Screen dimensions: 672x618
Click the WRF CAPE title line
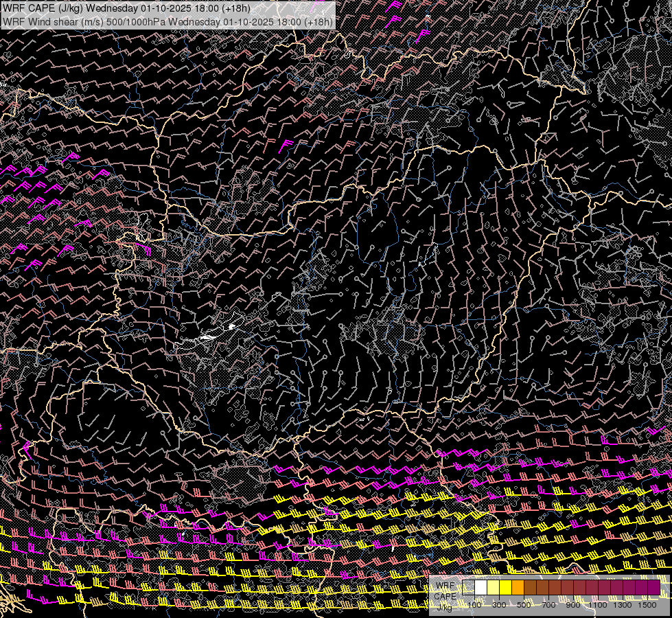coord(127,8)
